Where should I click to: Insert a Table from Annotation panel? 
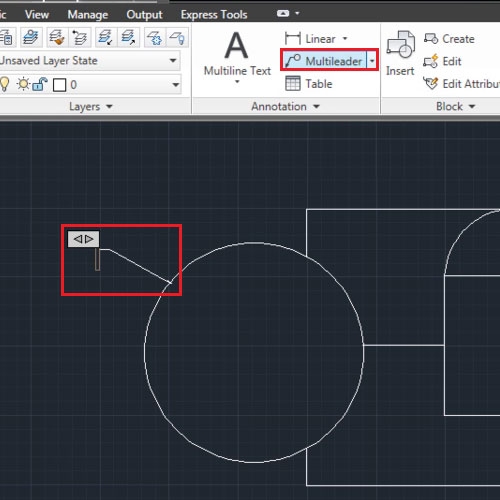tap(309, 84)
